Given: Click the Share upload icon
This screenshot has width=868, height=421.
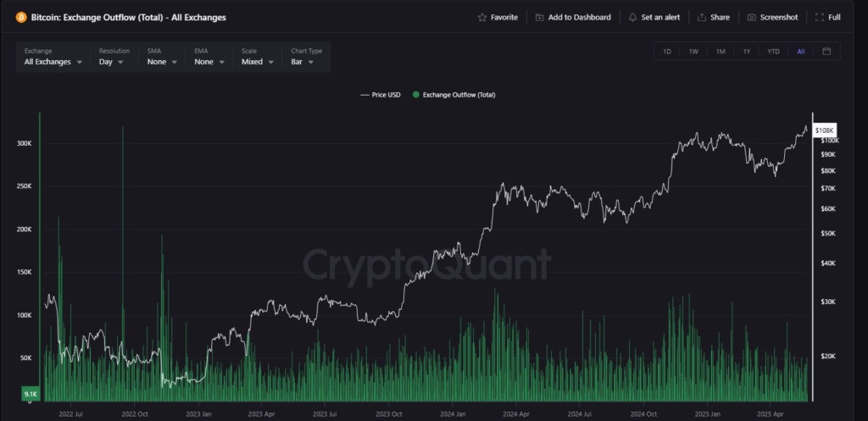Looking at the screenshot, I should click(701, 17).
